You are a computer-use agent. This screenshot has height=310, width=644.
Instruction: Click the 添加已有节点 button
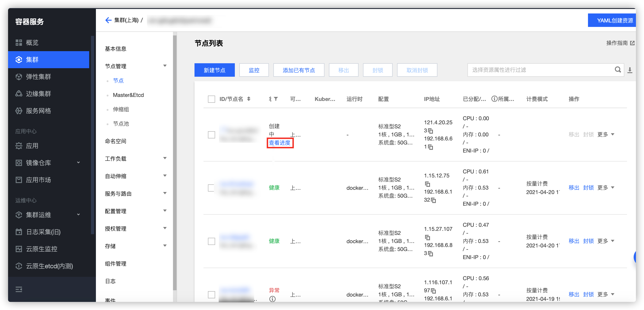coord(299,70)
